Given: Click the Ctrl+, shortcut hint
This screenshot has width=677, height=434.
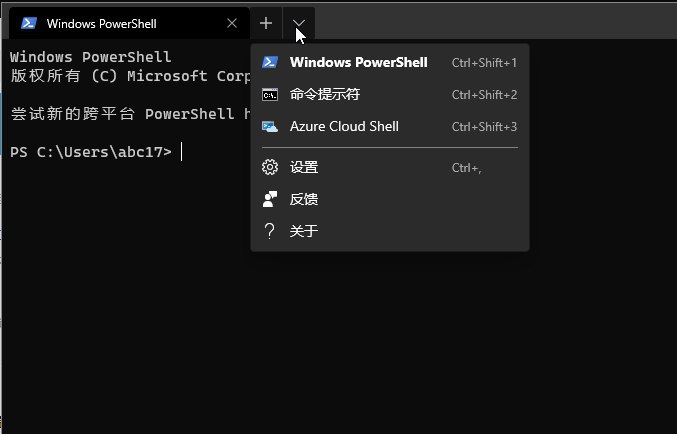Looking at the screenshot, I should click(x=466, y=168).
